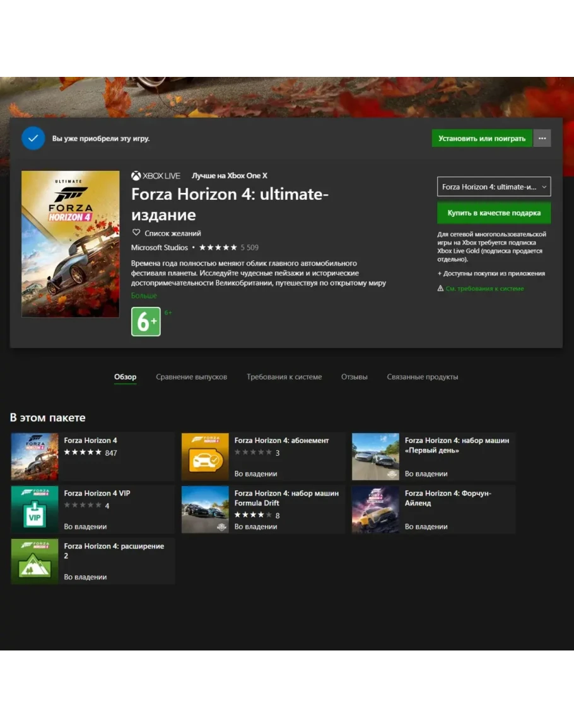Click the Xbox Live logo

(x=156, y=176)
